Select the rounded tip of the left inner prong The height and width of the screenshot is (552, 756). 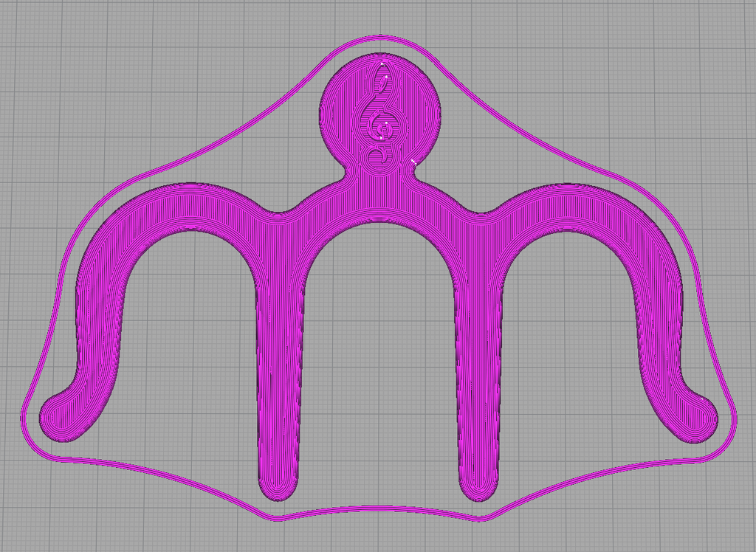click(x=278, y=489)
